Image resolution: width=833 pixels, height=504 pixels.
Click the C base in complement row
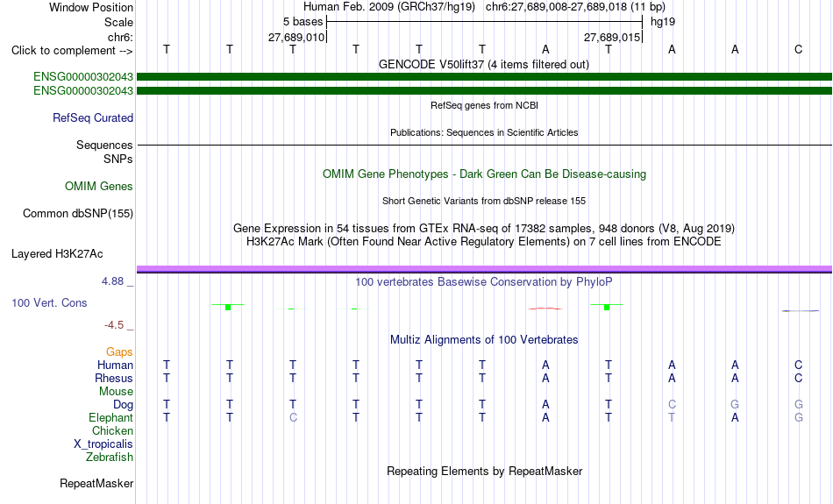click(798, 49)
